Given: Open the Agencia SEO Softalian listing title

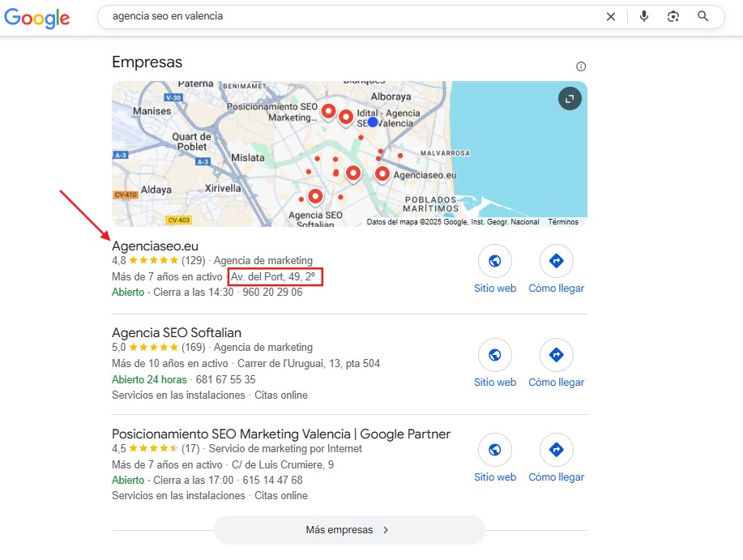Looking at the screenshot, I should click(177, 332).
